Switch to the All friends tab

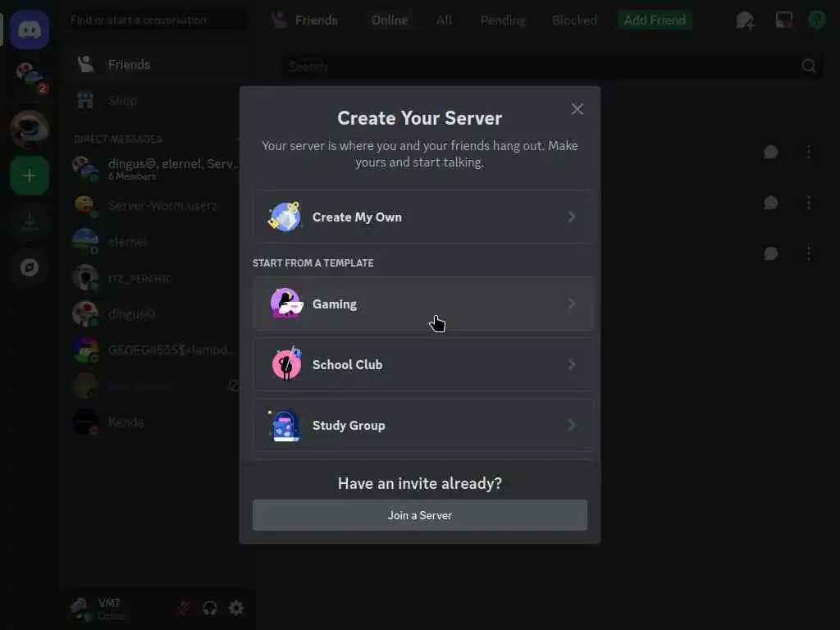(444, 21)
